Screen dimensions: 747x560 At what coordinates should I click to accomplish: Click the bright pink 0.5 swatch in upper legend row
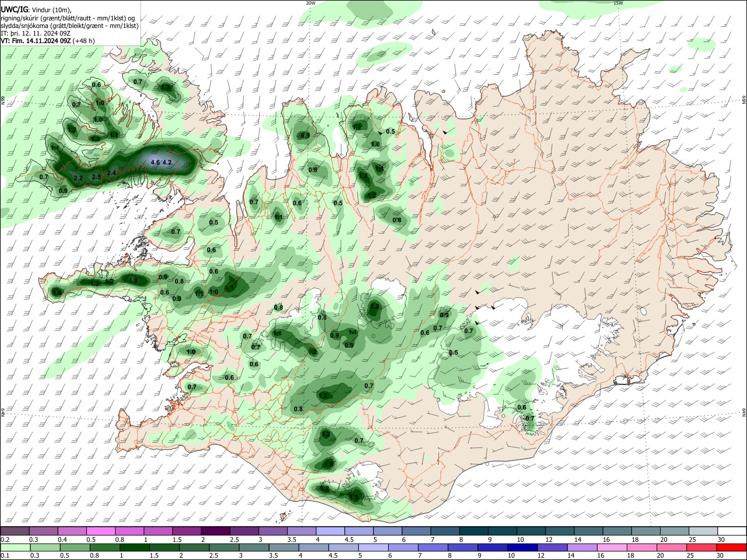100,531
